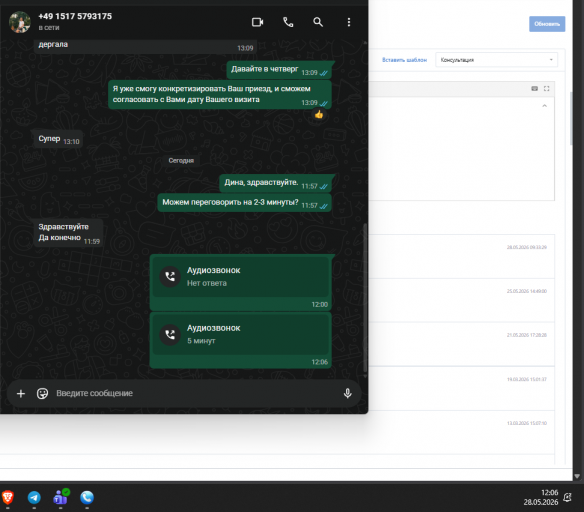Click the thumbs-up reaction emoji
Viewport: 584px width, 512px height.
[319, 115]
